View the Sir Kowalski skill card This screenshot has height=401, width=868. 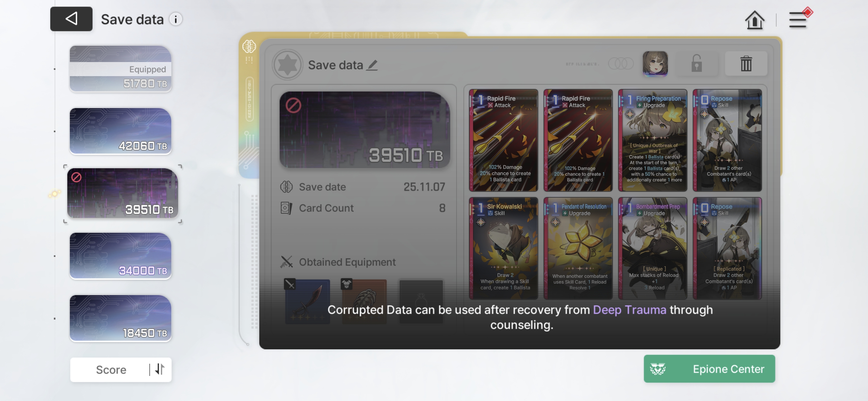coord(504,248)
